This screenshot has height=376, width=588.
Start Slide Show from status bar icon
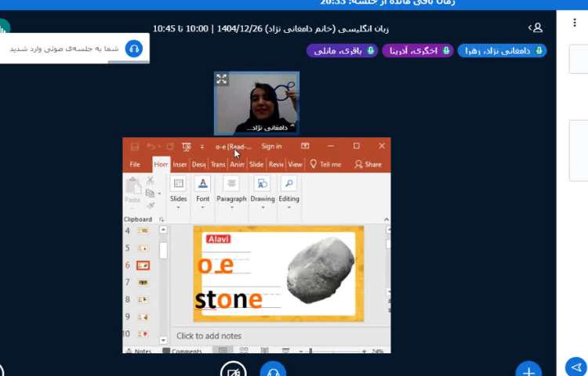[x=285, y=350]
